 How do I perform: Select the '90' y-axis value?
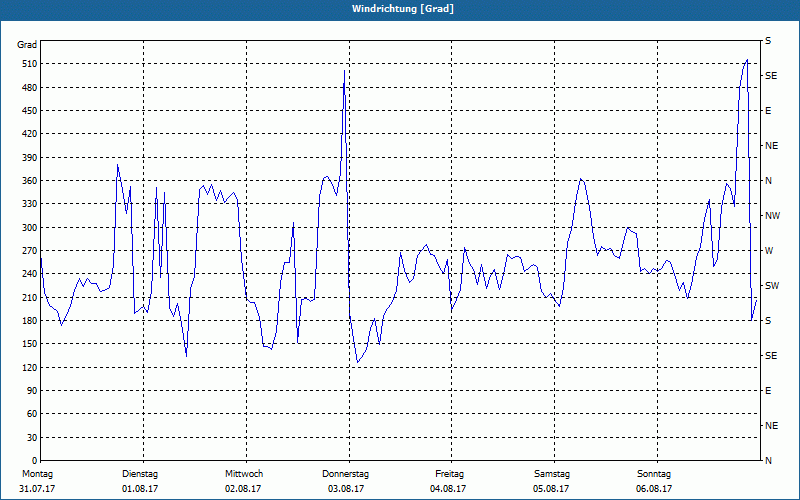tap(32, 391)
